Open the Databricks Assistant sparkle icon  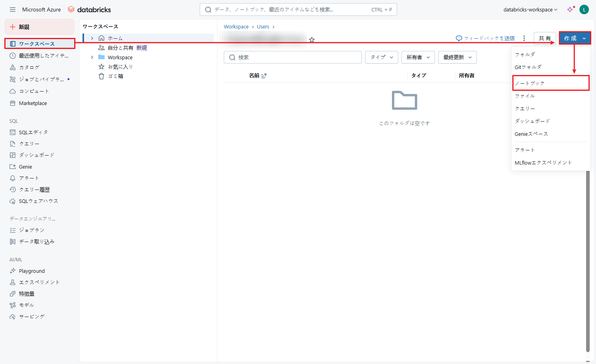(x=570, y=9)
